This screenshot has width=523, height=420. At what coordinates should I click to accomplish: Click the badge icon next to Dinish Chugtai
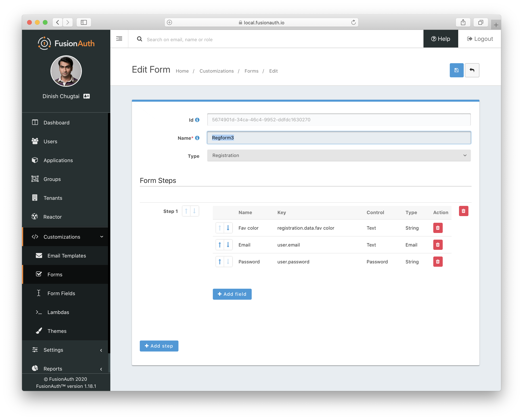click(x=87, y=96)
